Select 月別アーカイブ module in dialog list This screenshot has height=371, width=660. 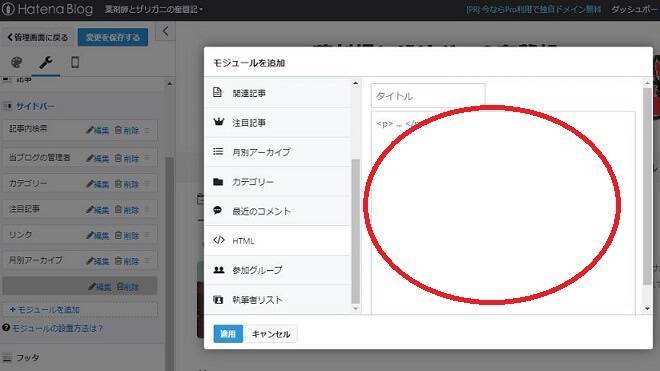[278, 152]
